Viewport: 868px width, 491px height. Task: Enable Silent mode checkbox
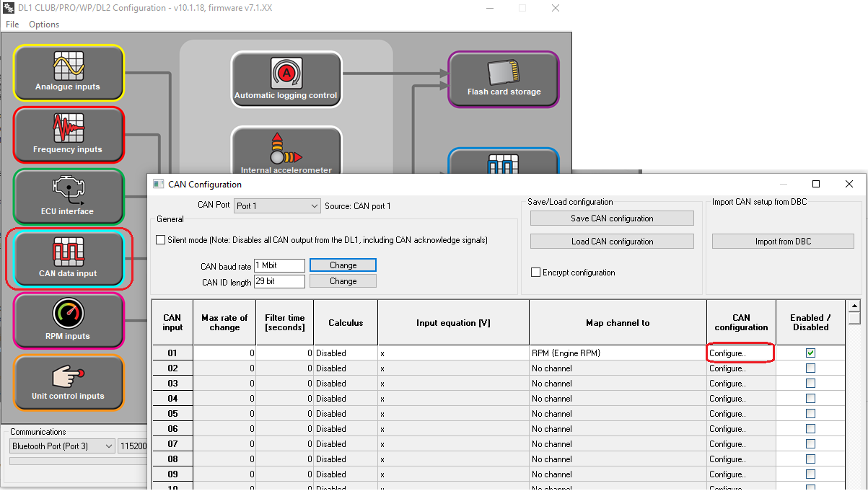[161, 240]
